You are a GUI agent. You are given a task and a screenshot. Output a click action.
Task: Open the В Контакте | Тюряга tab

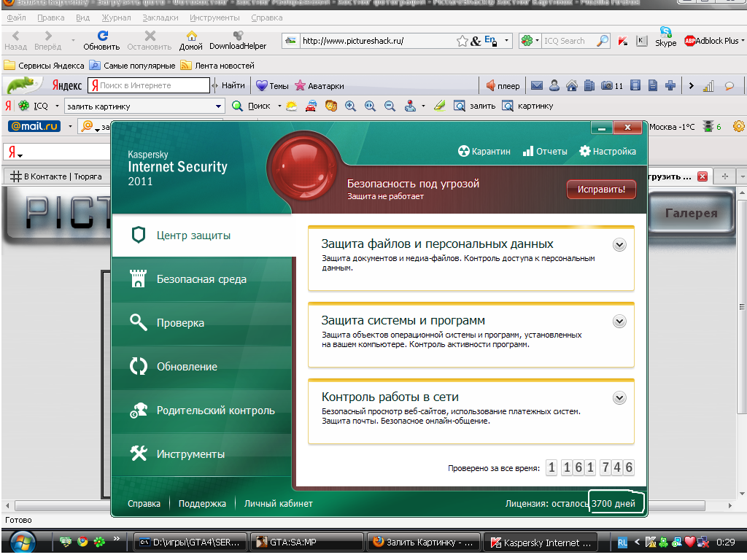click(56, 176)
